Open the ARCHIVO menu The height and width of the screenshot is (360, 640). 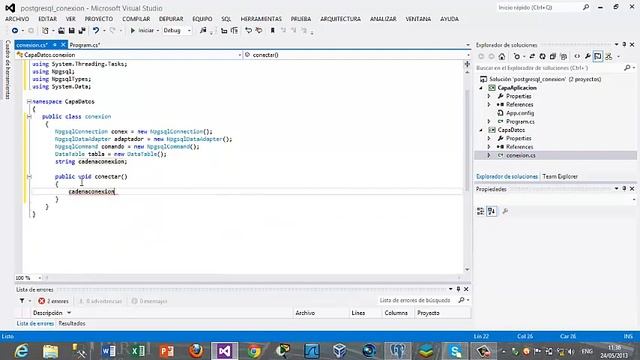pyautogui.click(x=17, y=19)
